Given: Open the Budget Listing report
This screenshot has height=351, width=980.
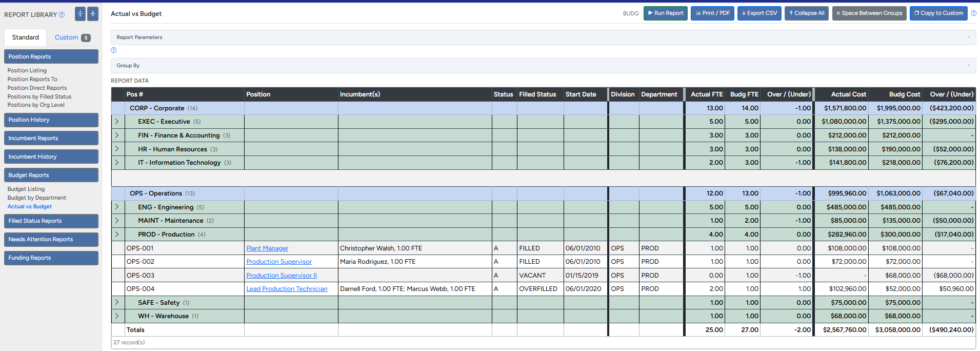Looking at the screenshot, I should point(26,189).
